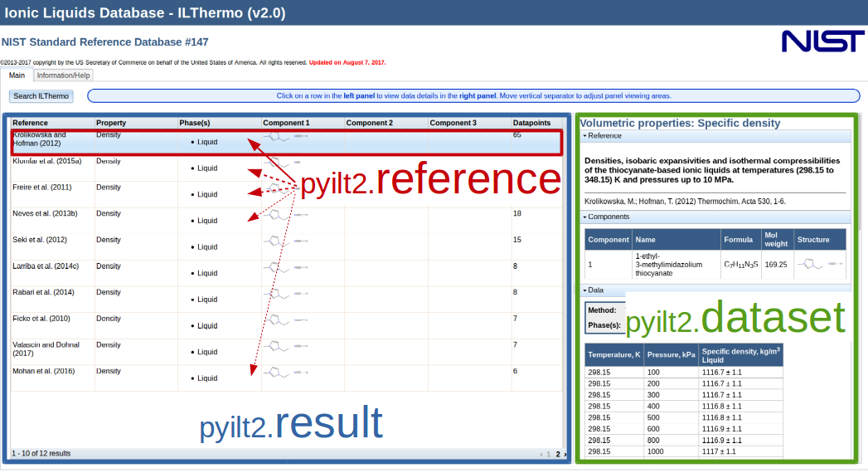Open structure thumbnail in Larriba et al. row
This screenshot has height=473, width=868.
[286, 267]
